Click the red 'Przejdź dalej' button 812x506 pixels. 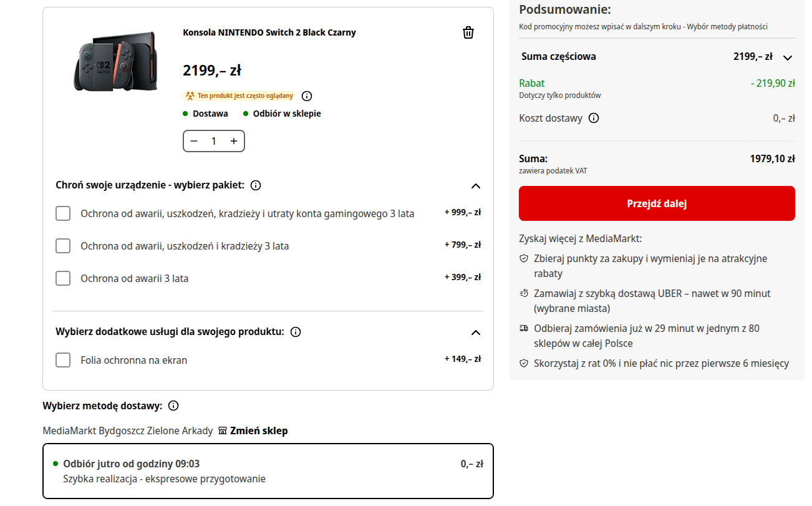[657, 203]
